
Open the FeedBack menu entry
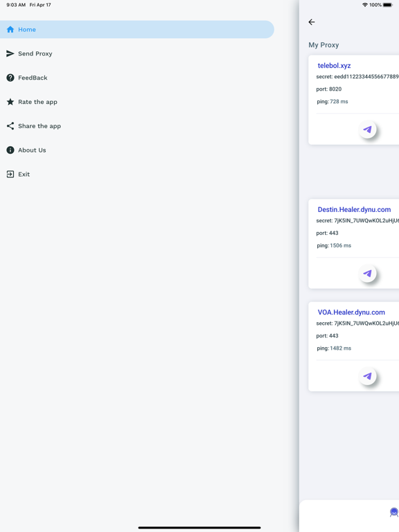[136, 78]
